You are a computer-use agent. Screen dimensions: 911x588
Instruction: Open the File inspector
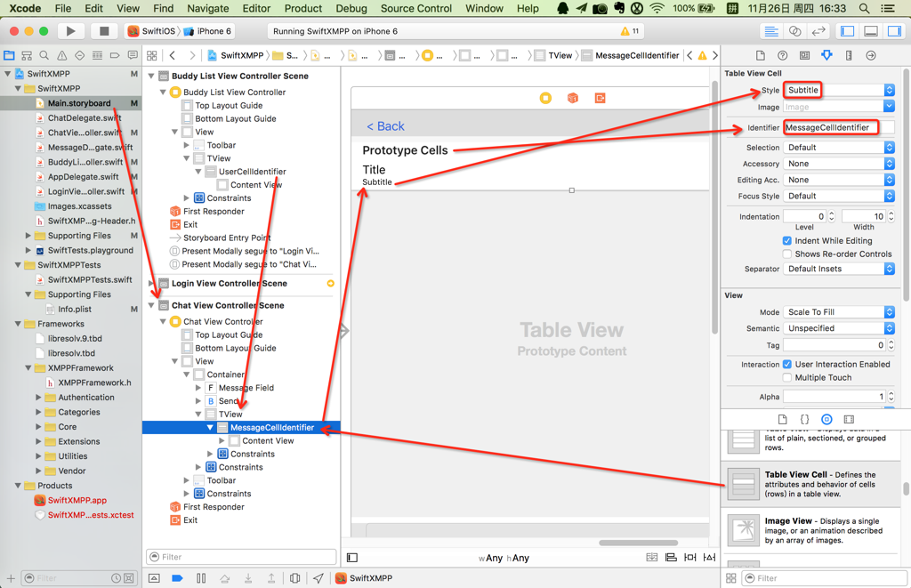pos(760,56)
